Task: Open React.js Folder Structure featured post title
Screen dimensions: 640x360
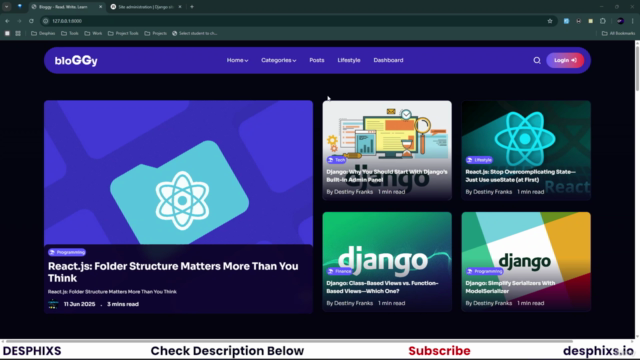Action: tap(173, 272)
